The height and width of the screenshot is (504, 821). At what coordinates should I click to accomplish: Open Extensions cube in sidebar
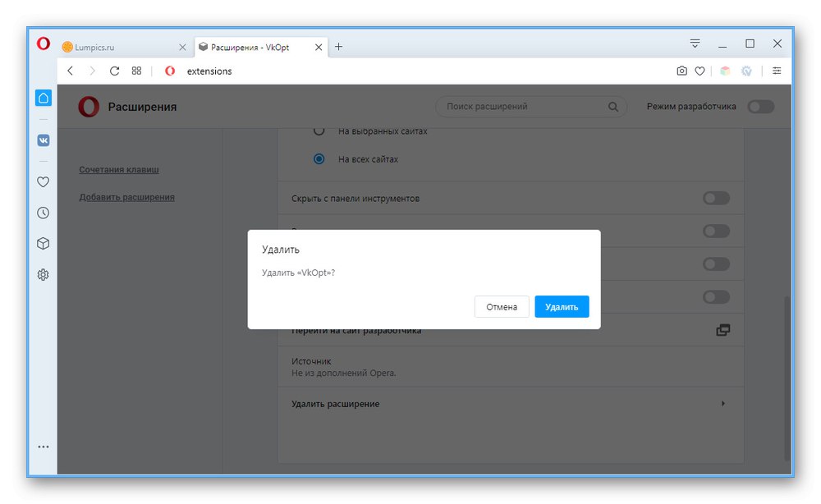(x=44, y=243)
